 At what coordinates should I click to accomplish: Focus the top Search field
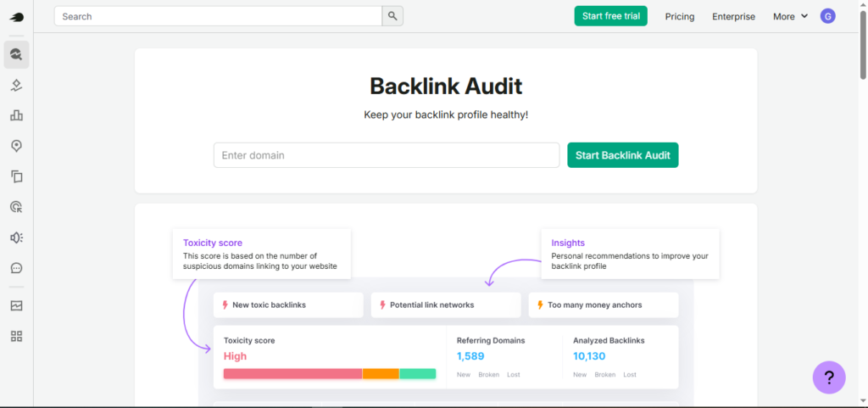pos(218,16)
